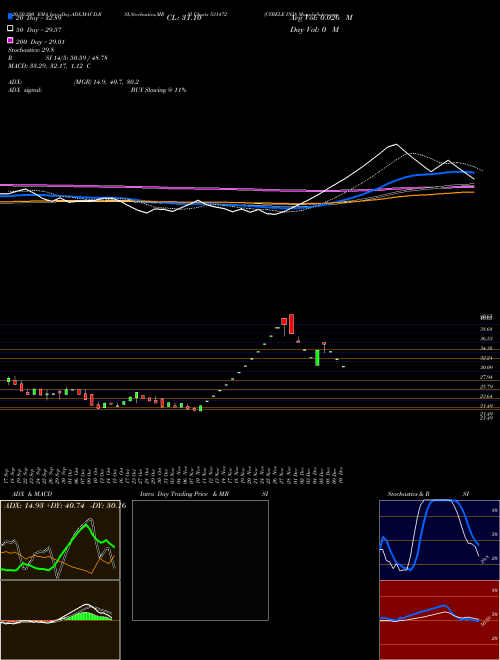Click the 'Avg Vol: 0.026 M' label

tap(321, 18)
